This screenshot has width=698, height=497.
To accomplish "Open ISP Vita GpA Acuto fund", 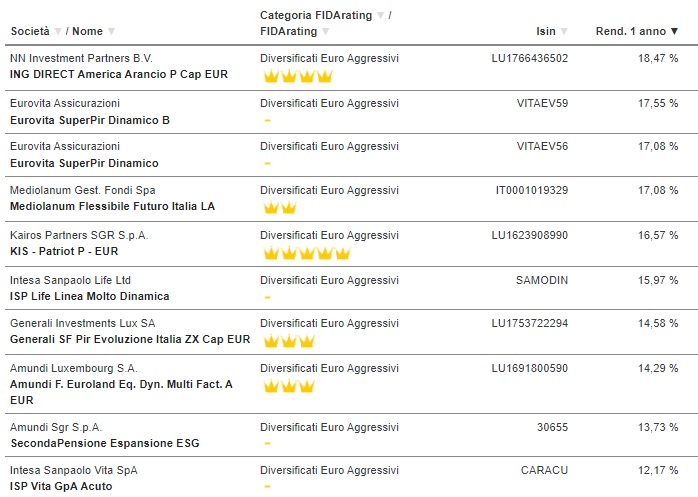I will [x=61, y=486].
